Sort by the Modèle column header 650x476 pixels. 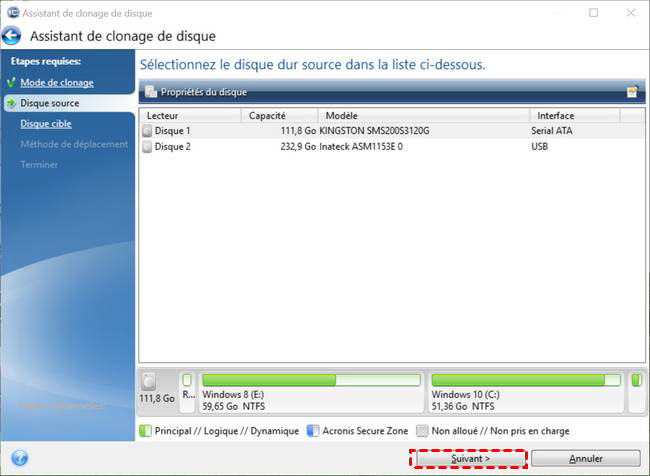(424, 116)
